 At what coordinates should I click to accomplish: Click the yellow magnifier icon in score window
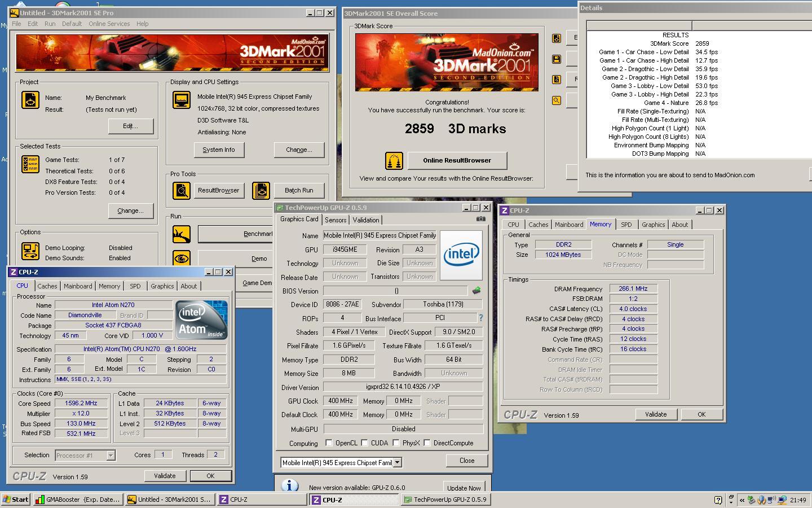point(557,100)
